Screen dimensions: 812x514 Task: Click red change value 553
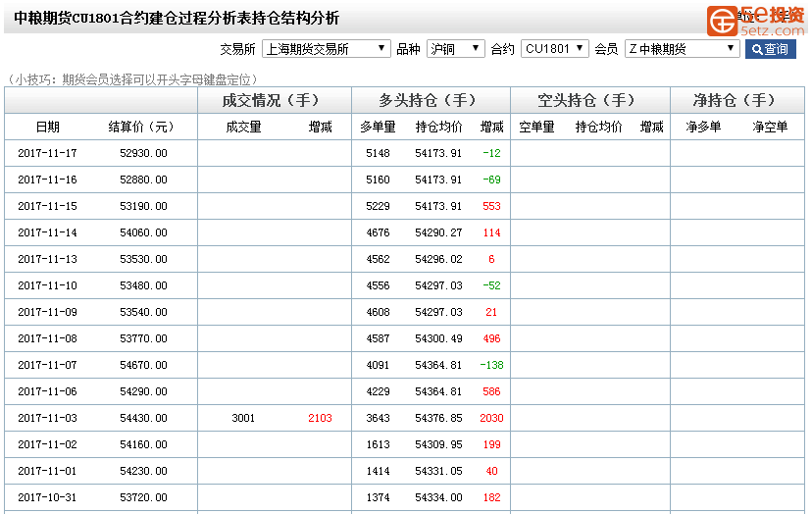point(491,206)
